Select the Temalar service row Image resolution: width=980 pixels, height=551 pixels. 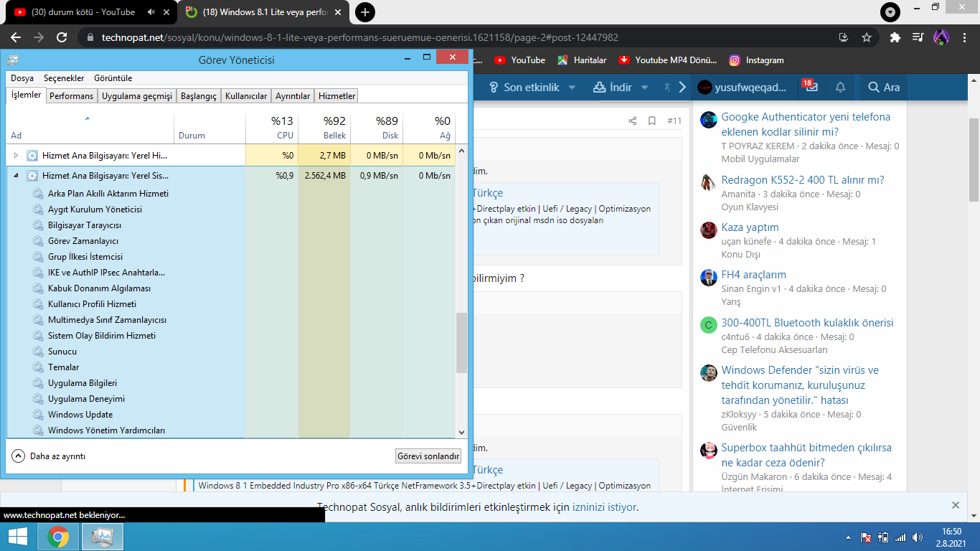pos(231,367)
